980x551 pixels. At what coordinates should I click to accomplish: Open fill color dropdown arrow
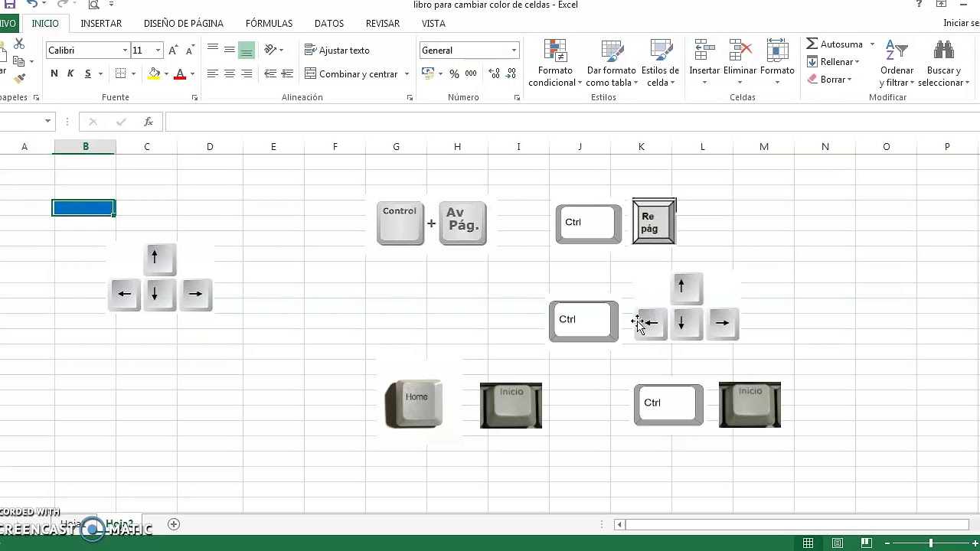pyautogui.click(x=166, y=74)
